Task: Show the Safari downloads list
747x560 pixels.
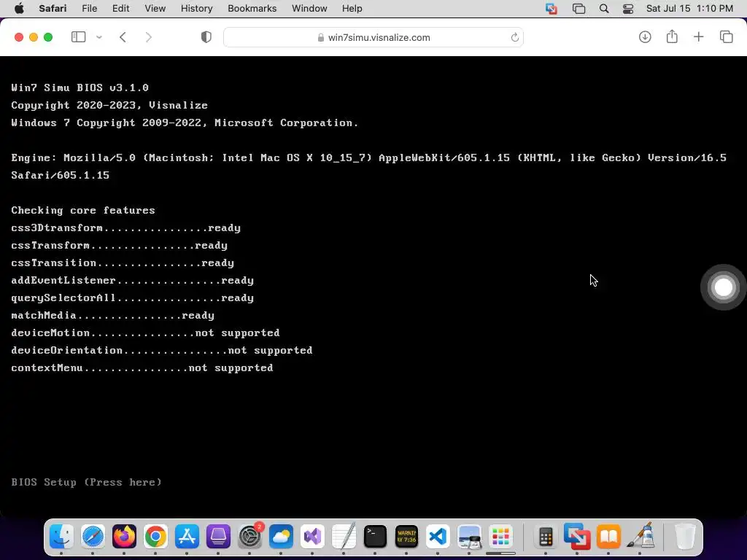Action: (645, 37)
